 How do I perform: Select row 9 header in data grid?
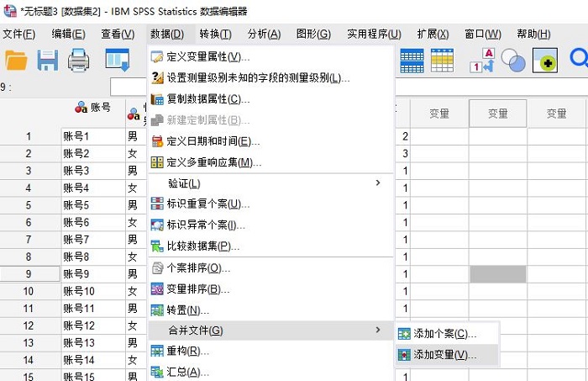click(x=28, y=274)
